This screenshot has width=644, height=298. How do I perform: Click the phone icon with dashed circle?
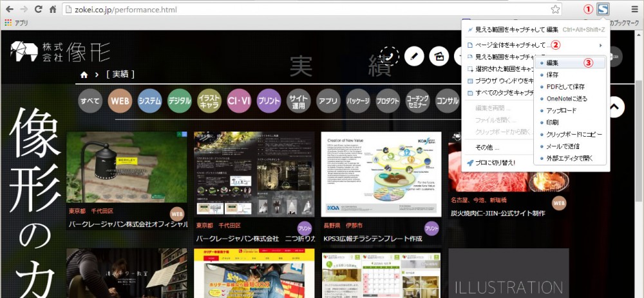tap(390, 56)
